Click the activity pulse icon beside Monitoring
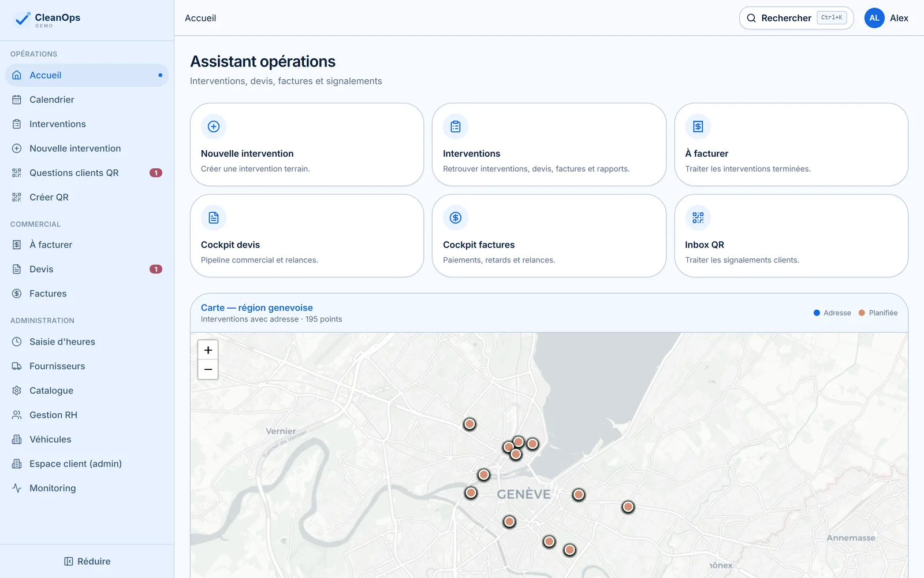924x578 pixels. point(17,488)
